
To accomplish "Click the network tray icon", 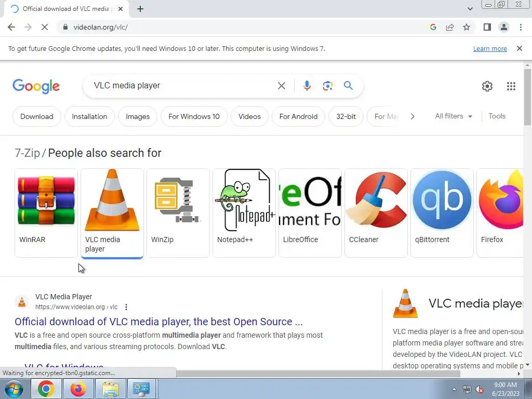I will pos(467,390).
